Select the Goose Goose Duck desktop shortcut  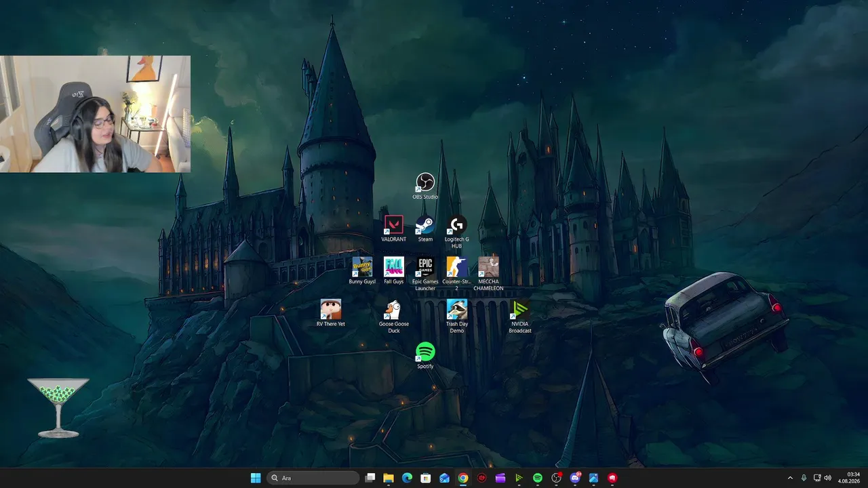pos(393,317)
